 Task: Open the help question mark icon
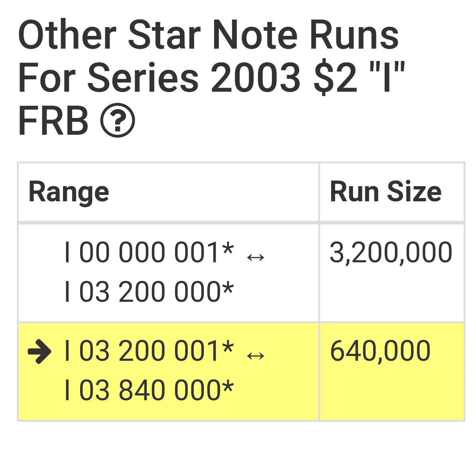point(118,120)
